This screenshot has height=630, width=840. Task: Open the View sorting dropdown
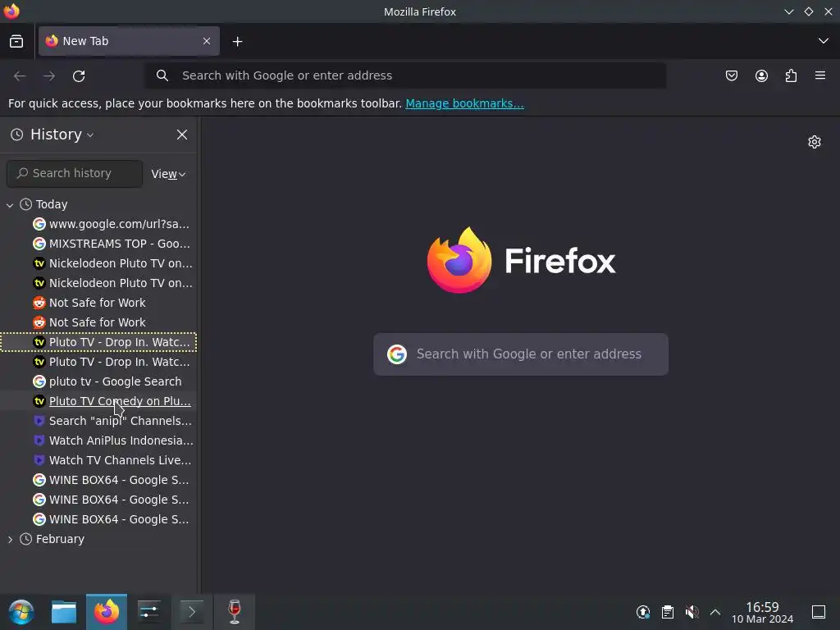point(168,174)
